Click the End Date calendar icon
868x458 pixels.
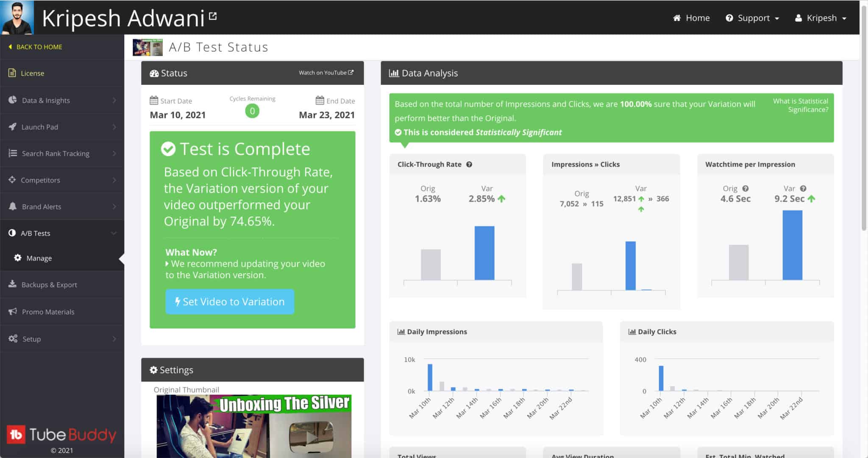[x=320, y=101]
